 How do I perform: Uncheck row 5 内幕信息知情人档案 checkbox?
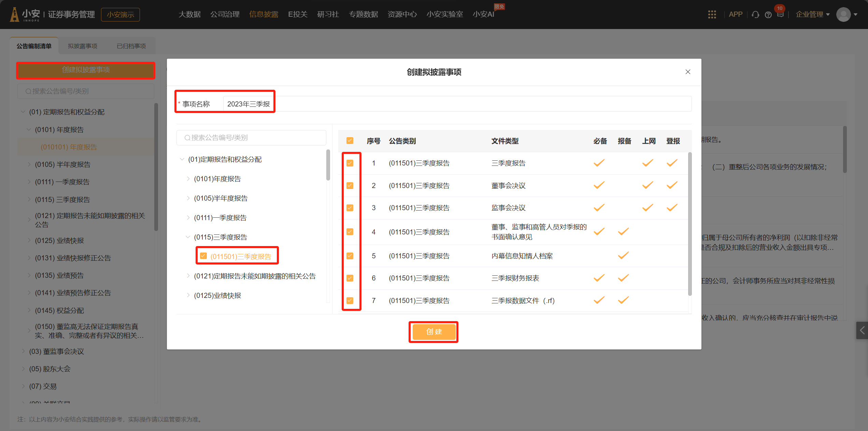point(350,256)
